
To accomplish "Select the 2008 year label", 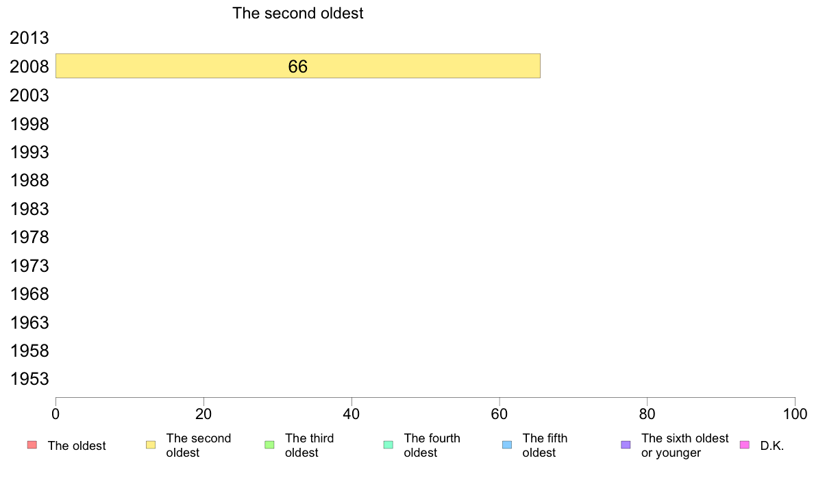I will [29, 67].
